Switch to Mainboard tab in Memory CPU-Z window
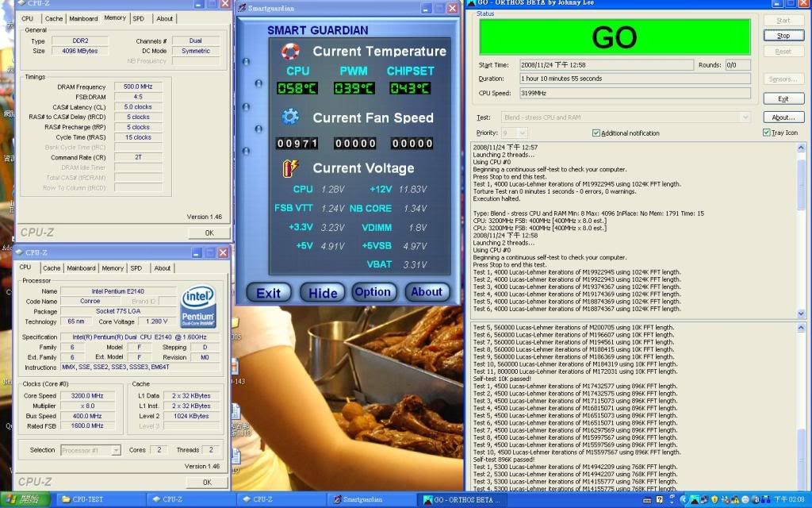The width and height of the screenshot is (812, 508). (x=83, y=19)
